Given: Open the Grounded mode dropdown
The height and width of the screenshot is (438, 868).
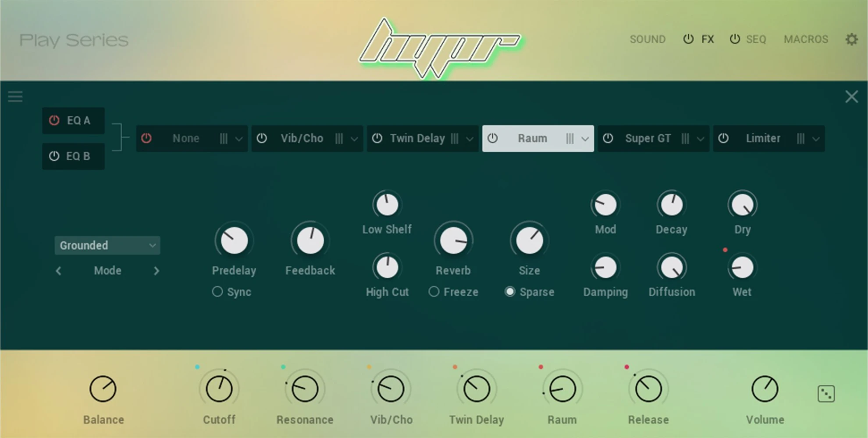Looking at the screenshot, I should (107, 245).
